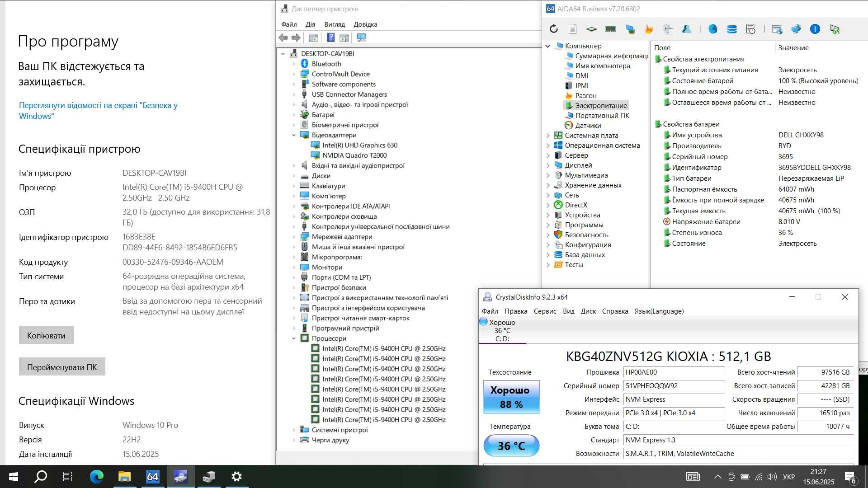
Task: Select Портативный ПК in AIDA64 tree
Action: pyautogui.click(x=602, y=116)
